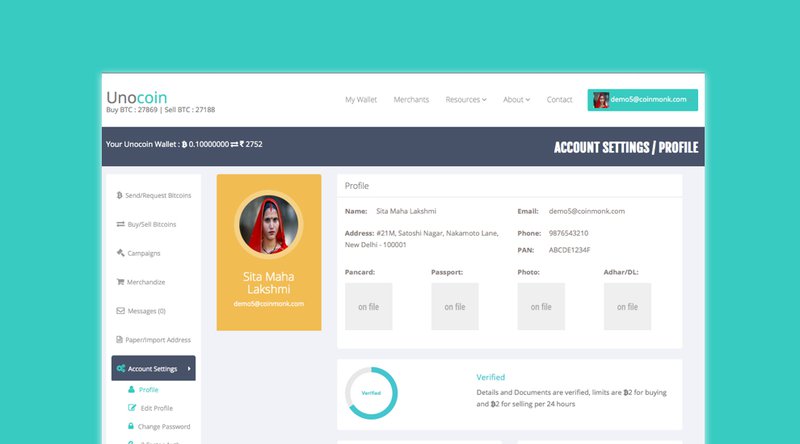
Task: Open Paper/Import Address from the sidebar
Action: pos(154,339)
